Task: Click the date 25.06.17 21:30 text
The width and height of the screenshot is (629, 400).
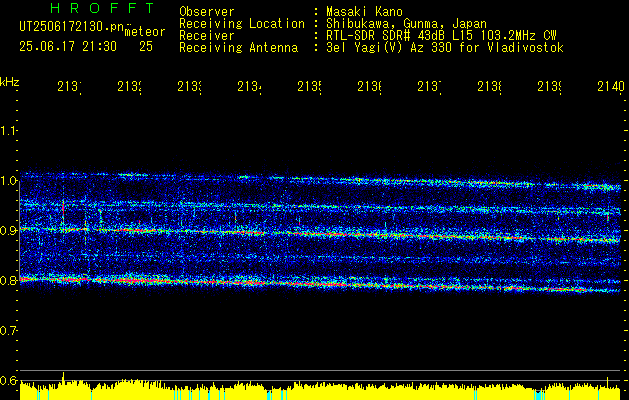Action: pyautogui.click(x=68, y=46)
